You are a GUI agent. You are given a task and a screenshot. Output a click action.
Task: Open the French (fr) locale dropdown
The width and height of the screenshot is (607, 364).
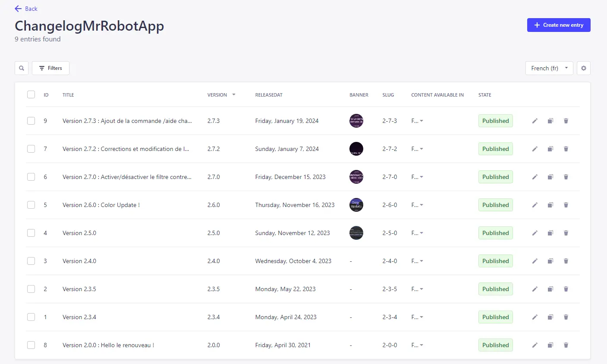tap(549, 68)
